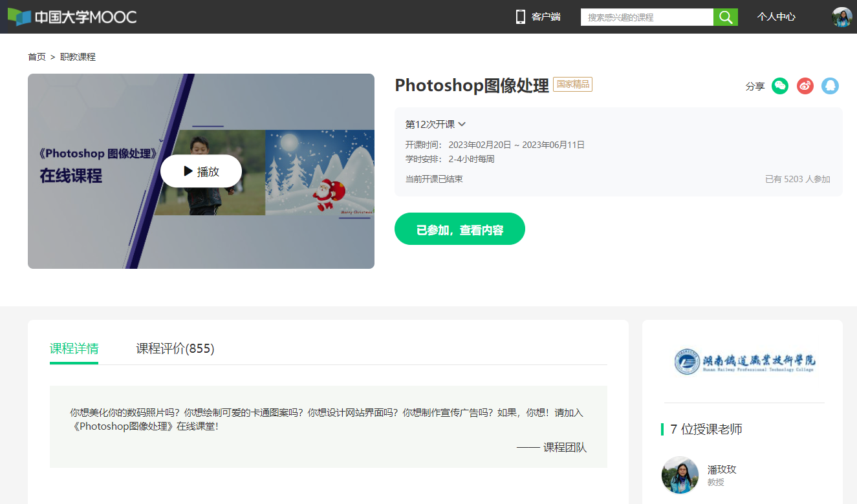Click the Photoshop图像处理 course title
Screen dimensions: 857x504
[472, 85]
